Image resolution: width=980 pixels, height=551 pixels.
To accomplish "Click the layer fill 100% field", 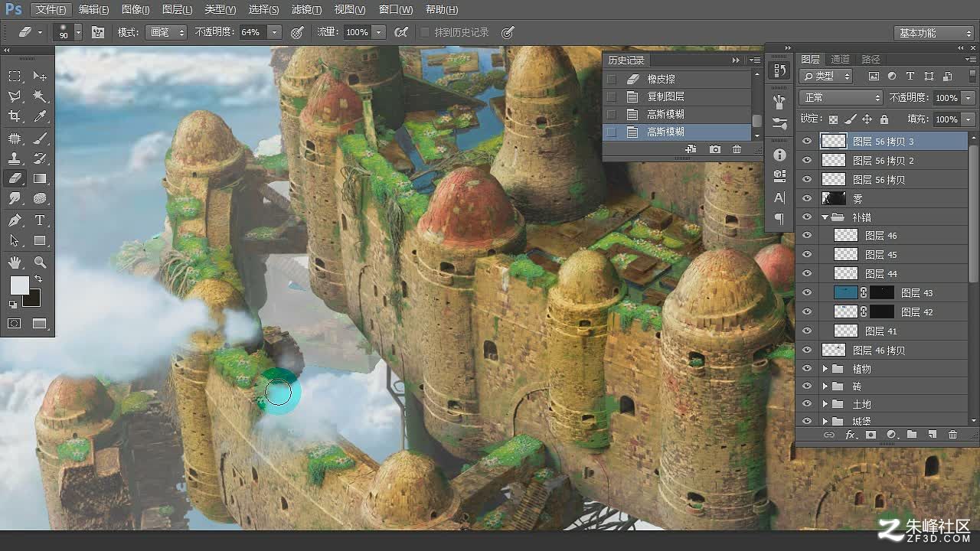I will 946,119.
